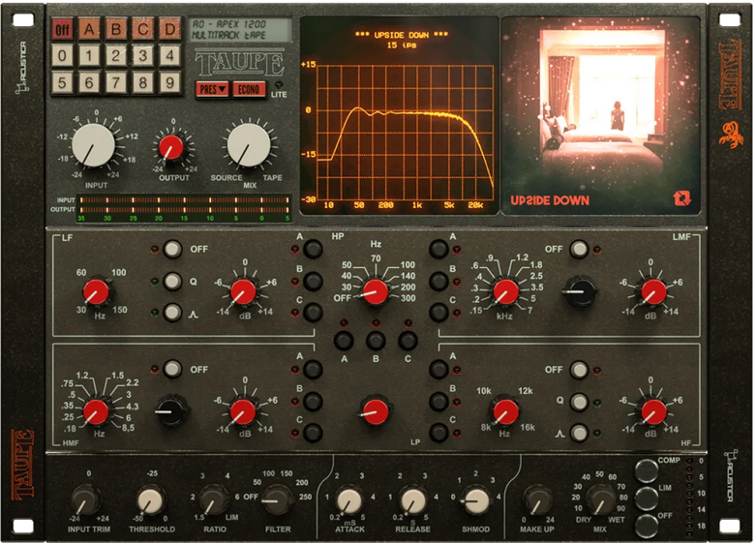The width and height of the screenshot is (756, 543).
Task: Select preset bank A button
Action: point(90,29)
